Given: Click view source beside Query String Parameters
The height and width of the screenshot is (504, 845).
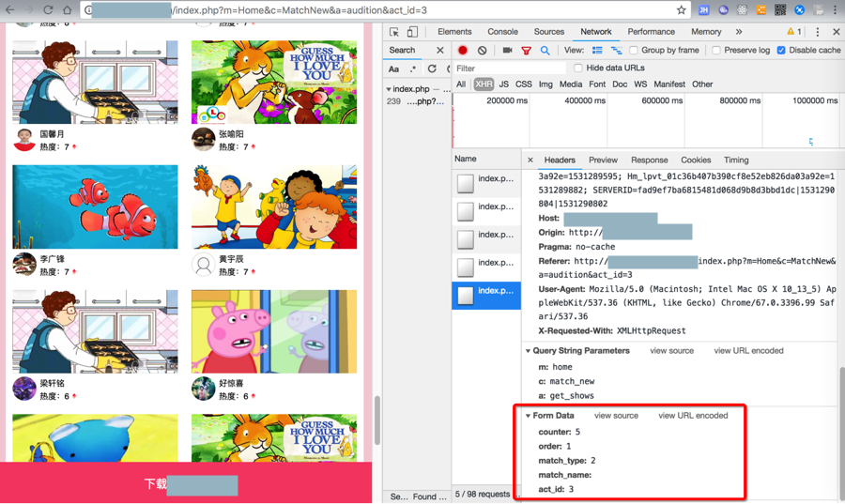Looking at the screenshot, I should pos(671,350).
